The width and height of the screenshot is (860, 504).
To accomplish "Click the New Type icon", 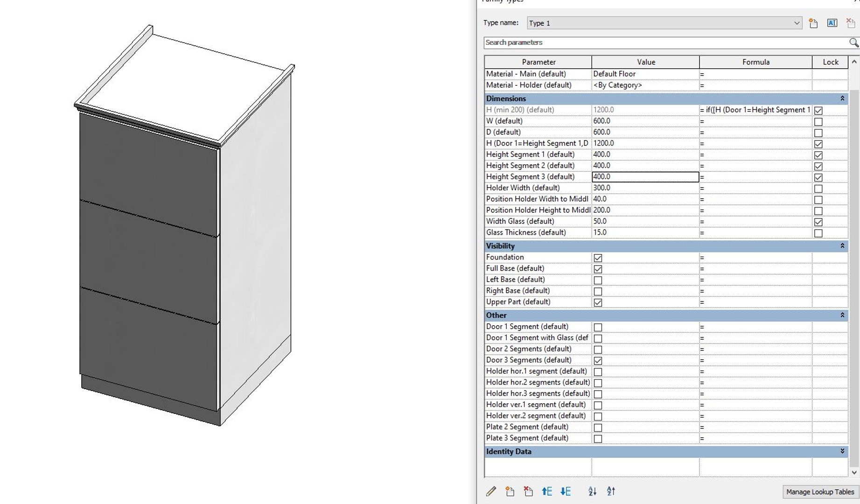I will [813, 23].
